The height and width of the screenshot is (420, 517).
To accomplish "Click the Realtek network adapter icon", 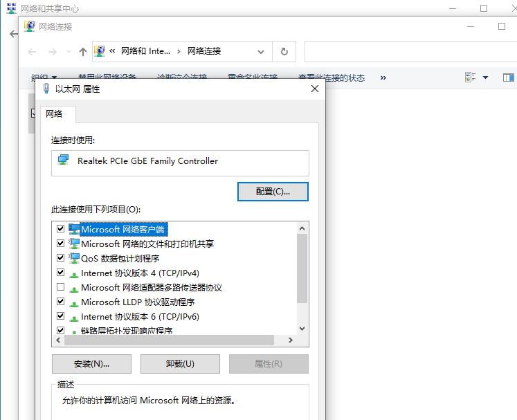I will click(64, 161).
